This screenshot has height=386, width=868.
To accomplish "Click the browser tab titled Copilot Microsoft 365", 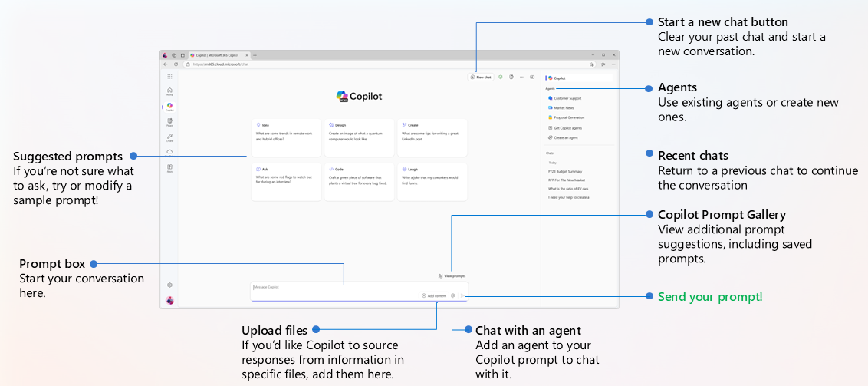I will tap(218, 55).
